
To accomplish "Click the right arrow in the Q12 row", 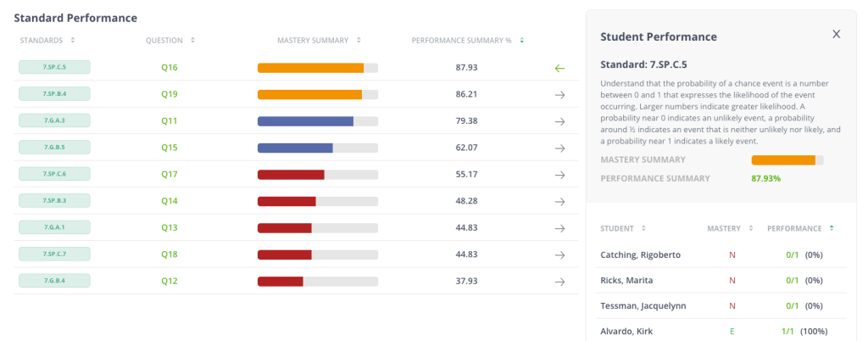I will 559,282.
